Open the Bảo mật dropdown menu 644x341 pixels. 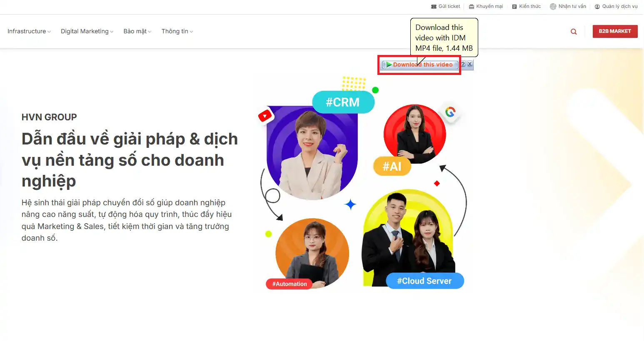(137, 32)
